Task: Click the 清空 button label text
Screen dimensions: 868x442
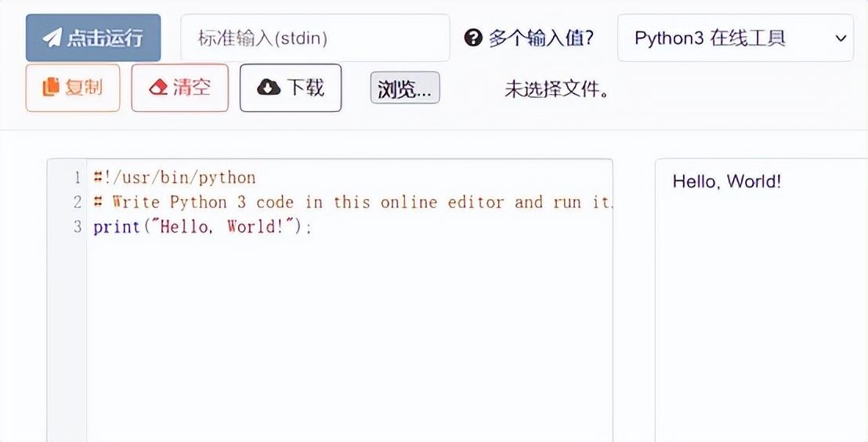Action: [x=192, y=87]
